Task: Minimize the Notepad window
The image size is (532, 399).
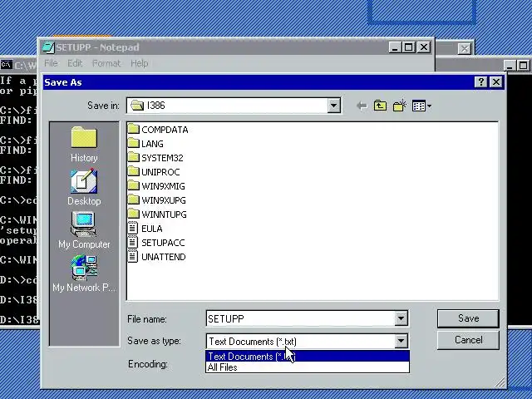Action: (x=395, y=47)
